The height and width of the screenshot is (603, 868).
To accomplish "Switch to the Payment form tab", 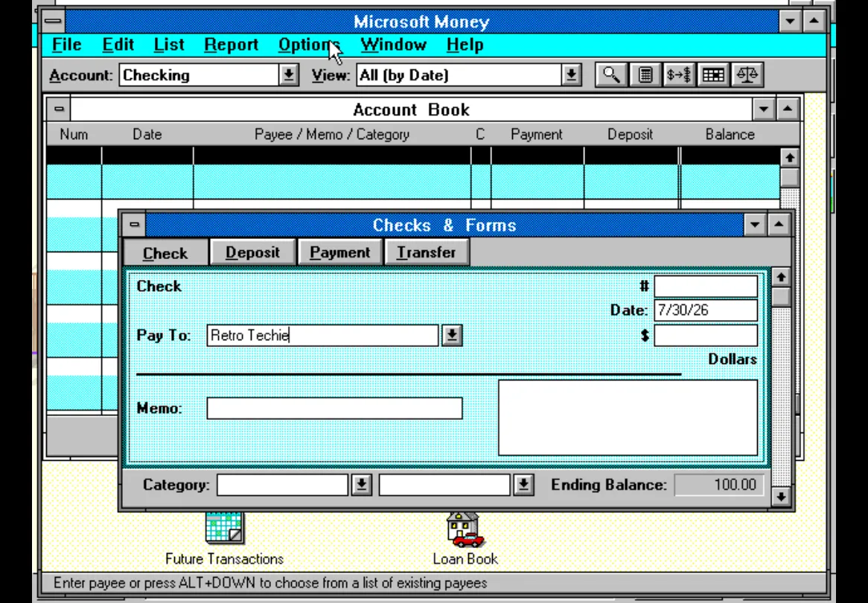I will pyautogui.click(x=340, y=252).
